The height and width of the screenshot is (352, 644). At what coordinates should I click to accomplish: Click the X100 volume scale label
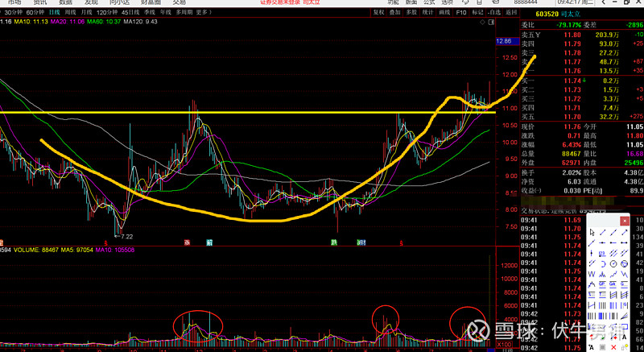504,344
